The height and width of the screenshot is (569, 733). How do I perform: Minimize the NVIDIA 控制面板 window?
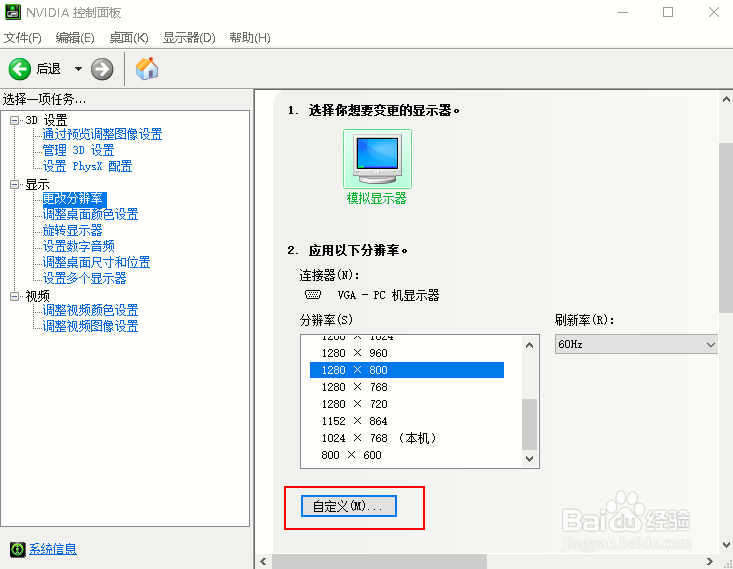[623, 13]
